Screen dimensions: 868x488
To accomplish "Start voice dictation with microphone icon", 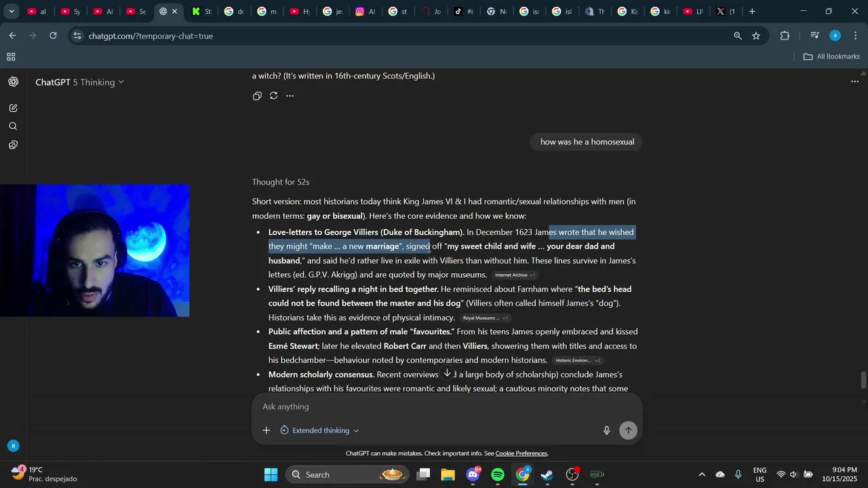I will 607,430.
